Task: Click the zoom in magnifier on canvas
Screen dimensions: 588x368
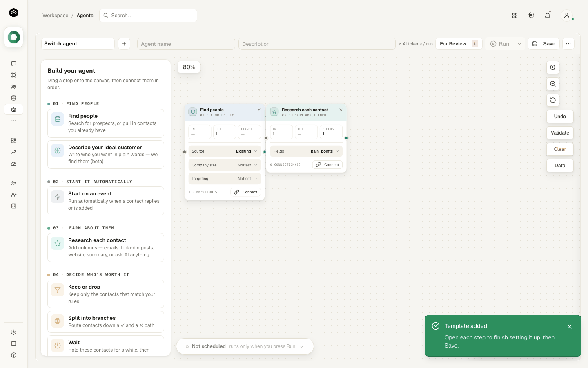Action: (x=553, y=67)
